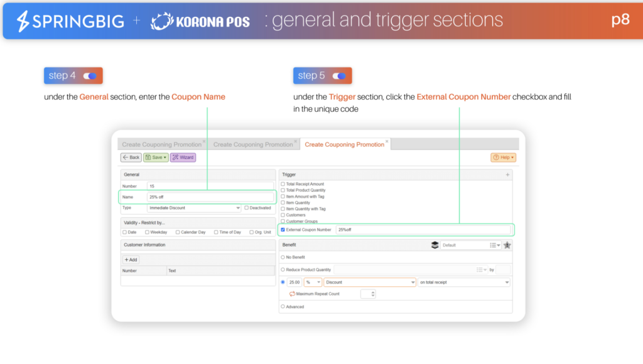Click the Name field with 25% off
The image size is (643, 364).
[x=210, y=197]
